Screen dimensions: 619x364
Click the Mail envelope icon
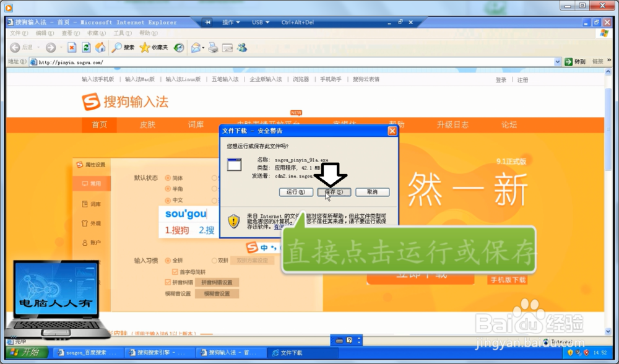[196, 48]
